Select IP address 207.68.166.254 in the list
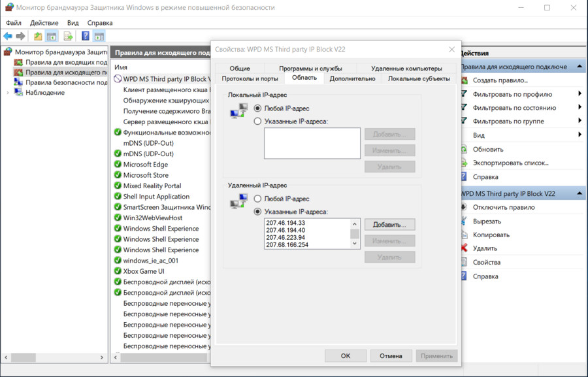The height and width of the screenshot is (377, 588). 287,244
